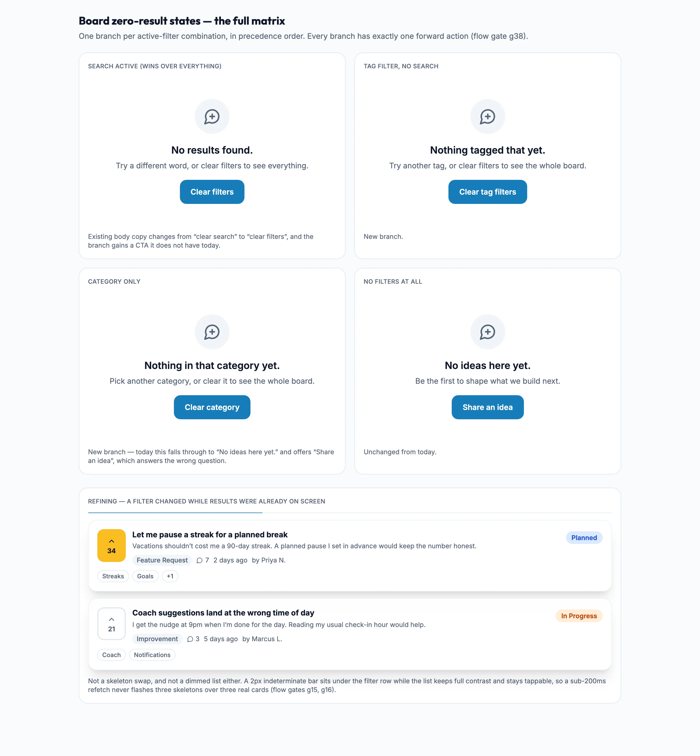Click comment bubble icon next to 7
The image size is (700, 756).
(199, 560)
